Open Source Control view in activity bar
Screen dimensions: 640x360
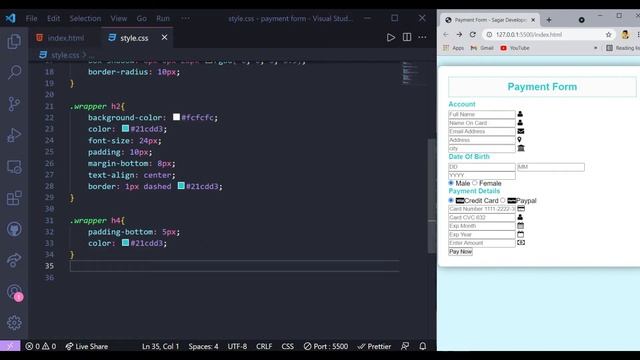14,104
